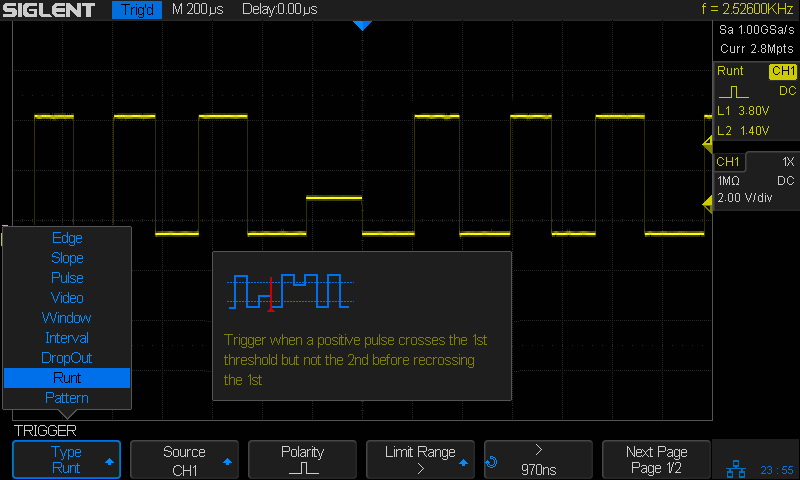
Task: Click the yellow CH1 badge in Runt panel
Action: point(782,71)
